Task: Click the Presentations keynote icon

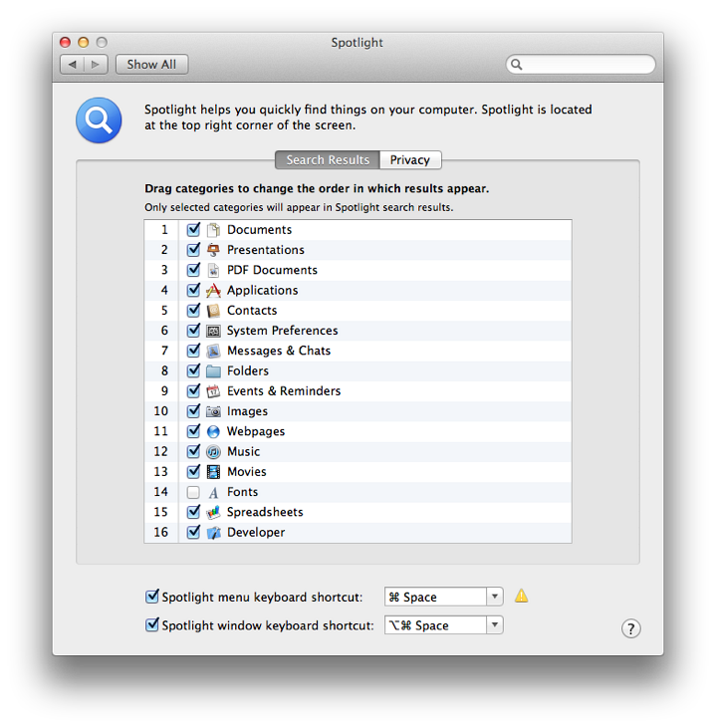Action: [213, 250]
